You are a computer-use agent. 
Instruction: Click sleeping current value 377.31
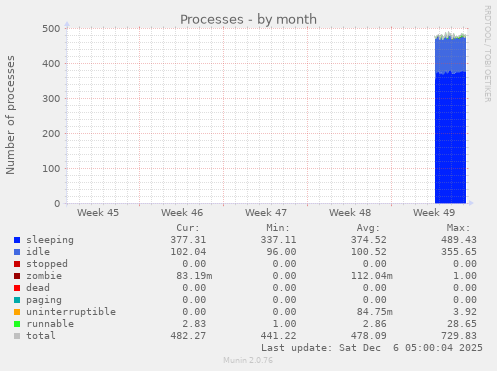(x=188, y=240)
